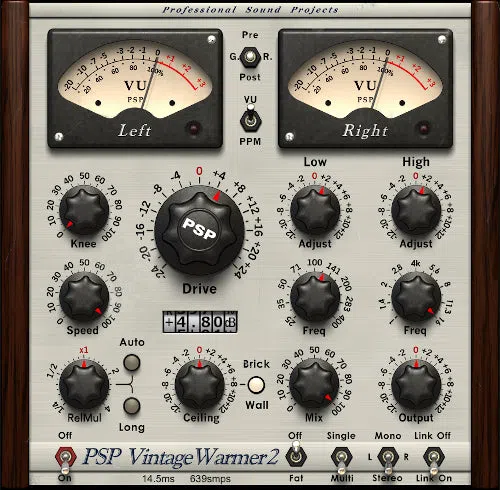Click the Mix knob
This screenshot has height=490, width=500.
pyautogui.click(x=314, y=383)
